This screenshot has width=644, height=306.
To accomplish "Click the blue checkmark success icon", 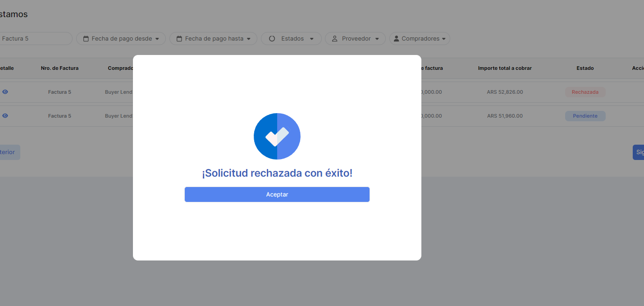I will coord(277,136).
